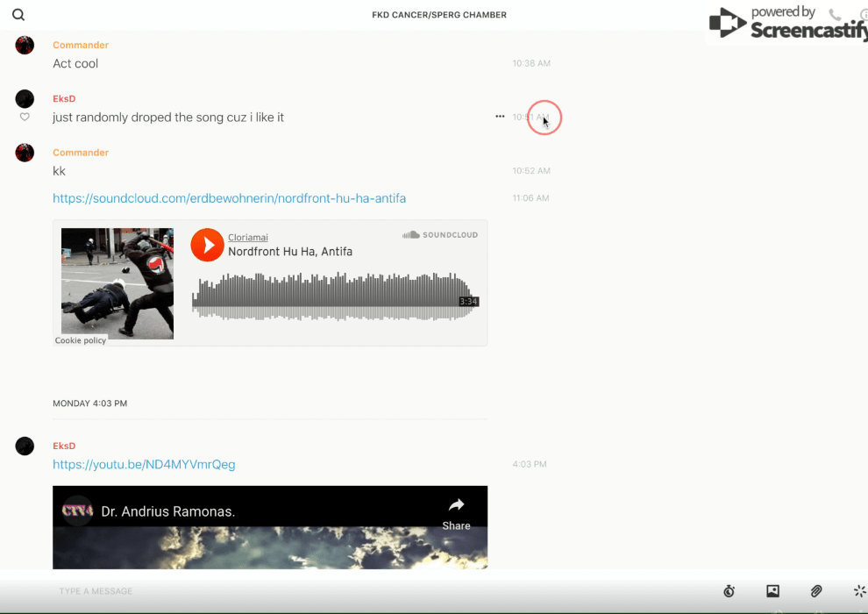868x614 pixels.
Task: Click the share arrow on the video
Action: coord(456,512)
